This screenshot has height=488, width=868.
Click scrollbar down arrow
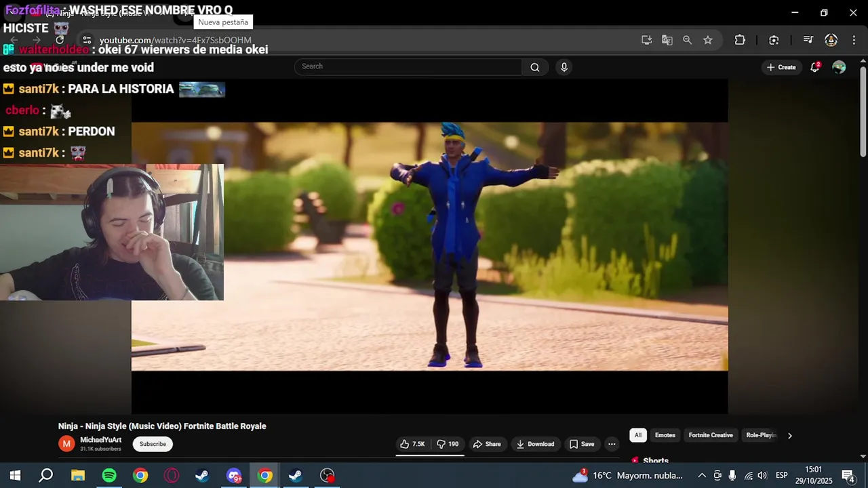click(863, 457)
